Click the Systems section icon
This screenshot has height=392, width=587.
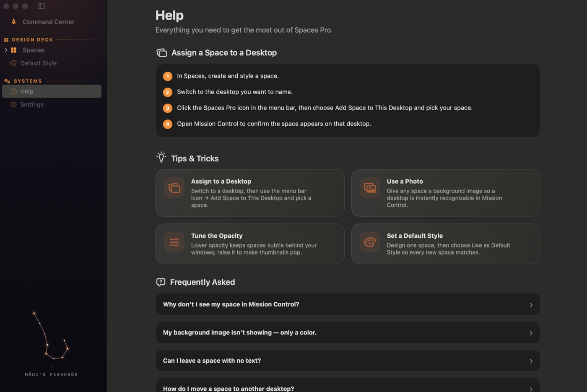pos(7,81)
